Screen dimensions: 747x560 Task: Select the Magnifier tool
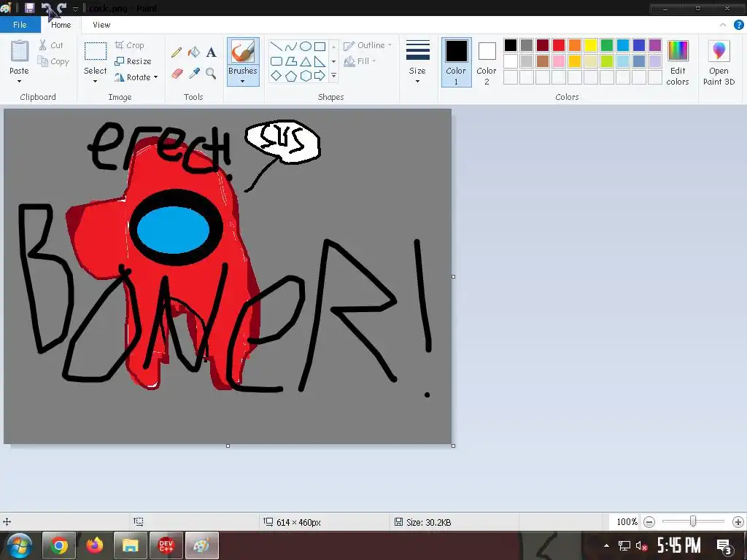coord(211,74)
